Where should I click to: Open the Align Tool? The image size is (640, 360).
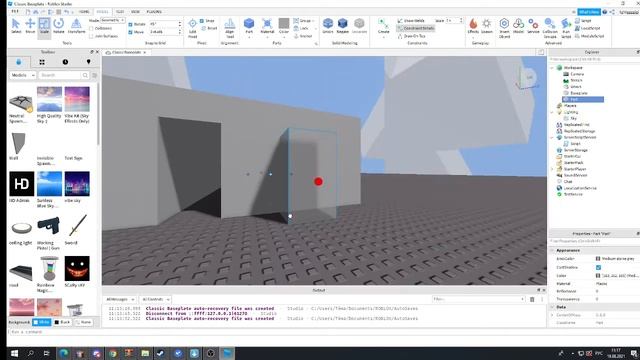[230, 28]
